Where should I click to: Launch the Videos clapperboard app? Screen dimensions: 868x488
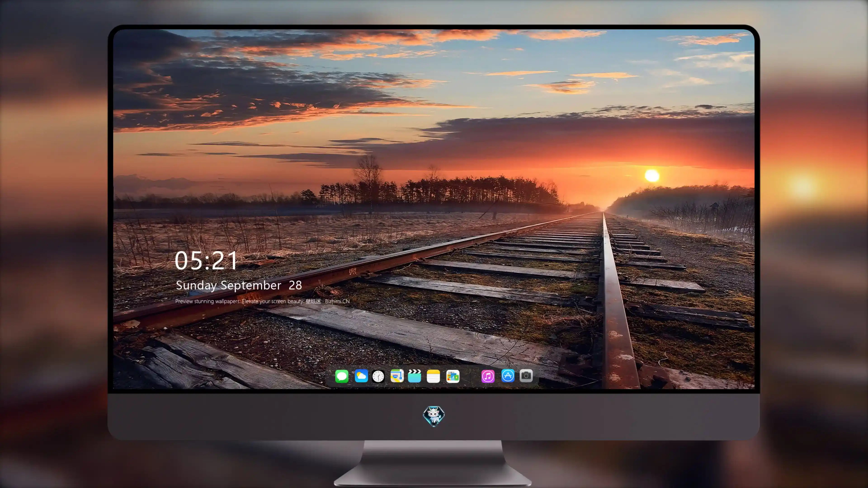[x=415, y=376]
